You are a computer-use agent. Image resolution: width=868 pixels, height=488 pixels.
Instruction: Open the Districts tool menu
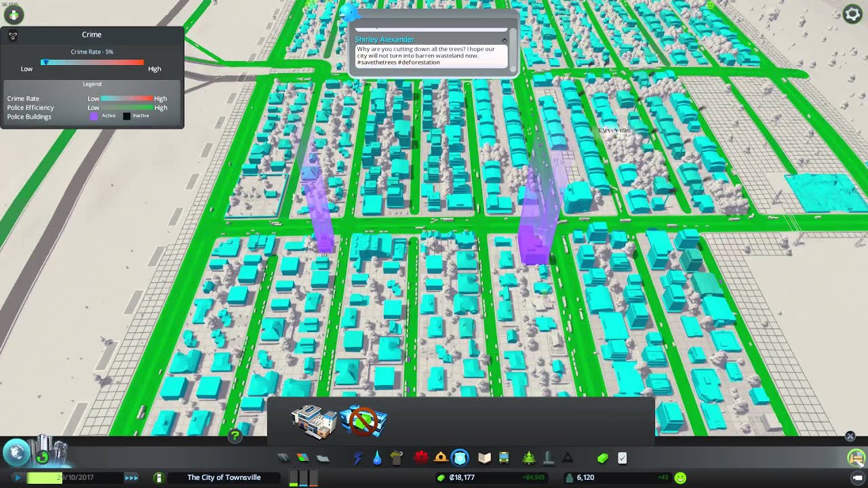[323, 458]
